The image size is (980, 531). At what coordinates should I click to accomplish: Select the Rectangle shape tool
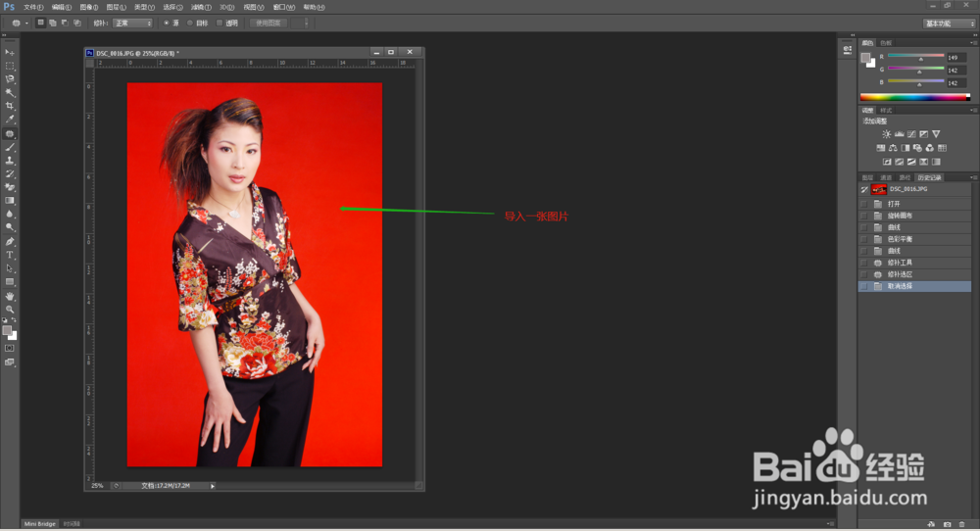click(10, 282)
